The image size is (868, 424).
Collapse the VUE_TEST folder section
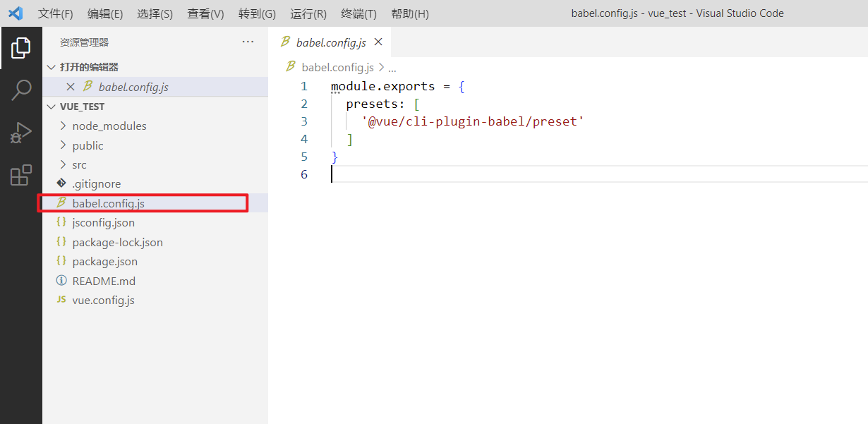pyautogui.click(x=52, y=107)
